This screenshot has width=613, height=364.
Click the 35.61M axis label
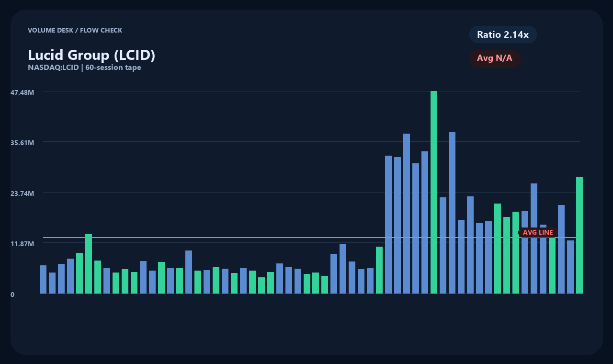point(23,143)
